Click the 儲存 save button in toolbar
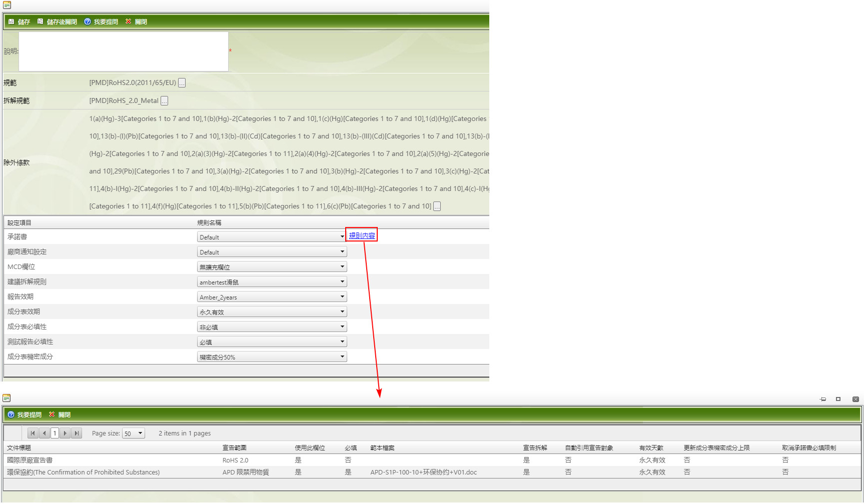The width and height of the screenshot is (866, 504). 19,21
